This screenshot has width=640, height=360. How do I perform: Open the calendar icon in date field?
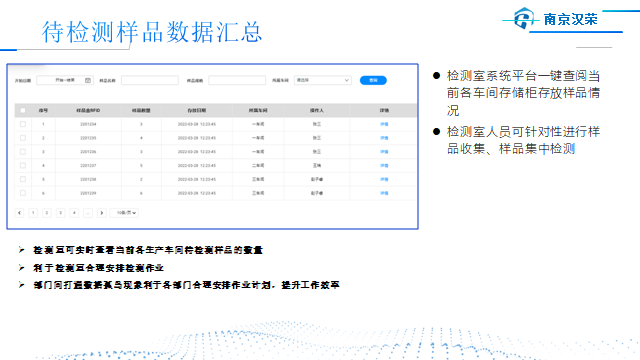coord(88,80)
